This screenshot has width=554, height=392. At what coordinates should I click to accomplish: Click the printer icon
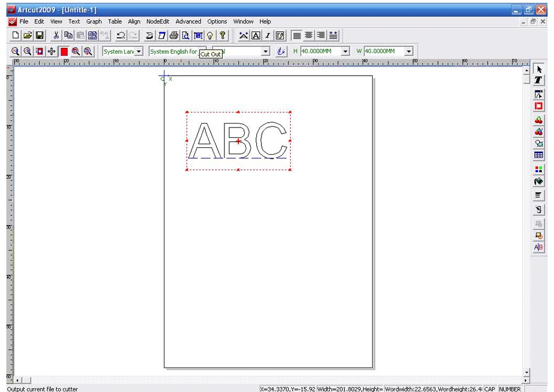coord(174,35)
